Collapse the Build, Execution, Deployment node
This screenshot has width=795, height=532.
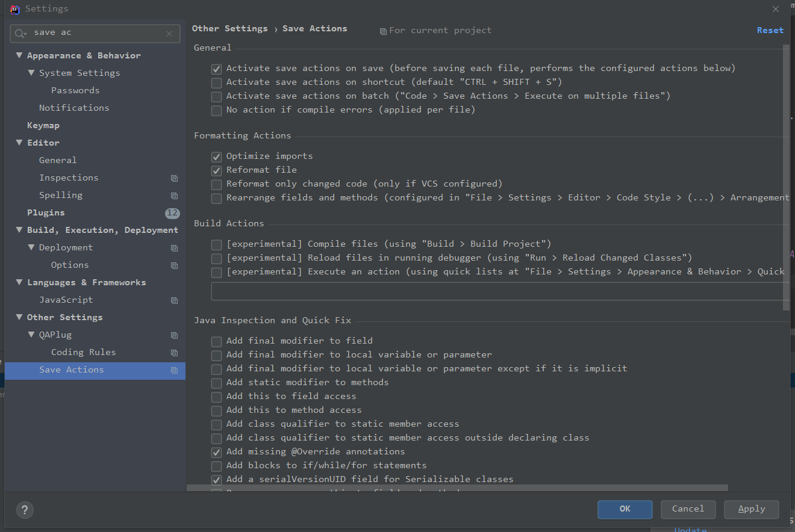tap(19, 230)
